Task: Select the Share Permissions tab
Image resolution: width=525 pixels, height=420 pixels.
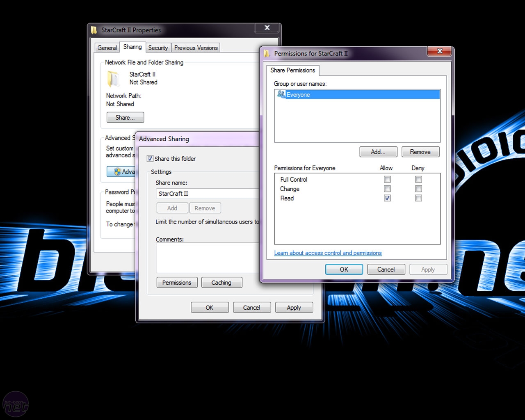Action: click(x=292, y=70)
